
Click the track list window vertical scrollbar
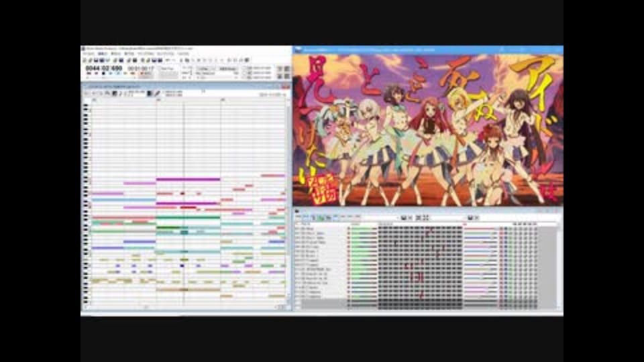[559, 265]
